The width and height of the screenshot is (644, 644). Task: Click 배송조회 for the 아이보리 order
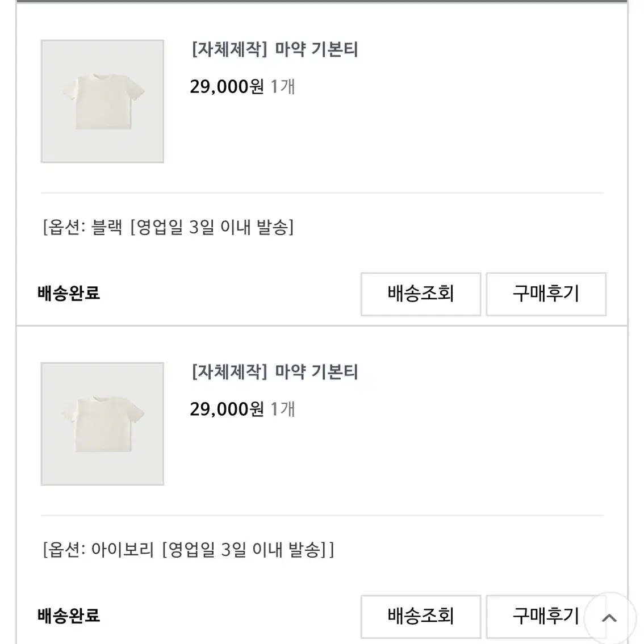(421, 617)
